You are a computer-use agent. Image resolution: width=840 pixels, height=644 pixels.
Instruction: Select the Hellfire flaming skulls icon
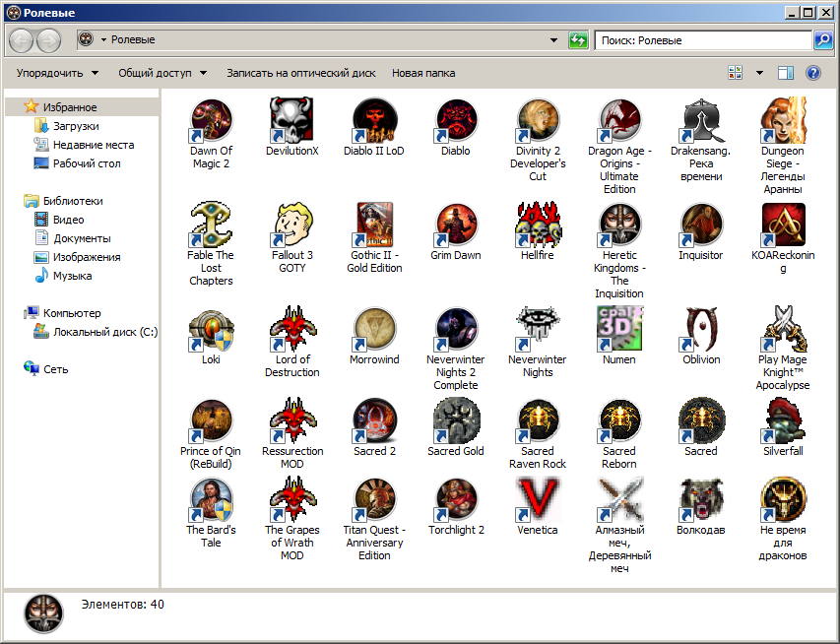538,225
